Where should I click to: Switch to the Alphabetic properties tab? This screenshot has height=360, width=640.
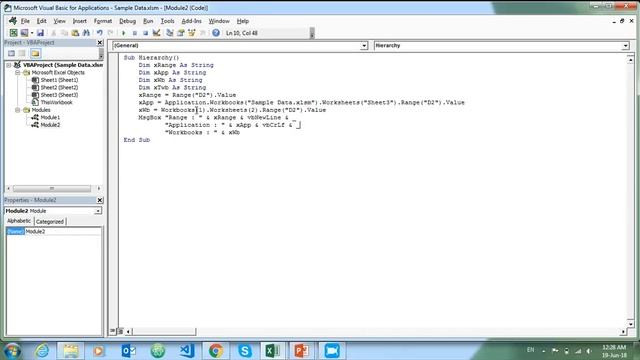[x=19, y=221]
